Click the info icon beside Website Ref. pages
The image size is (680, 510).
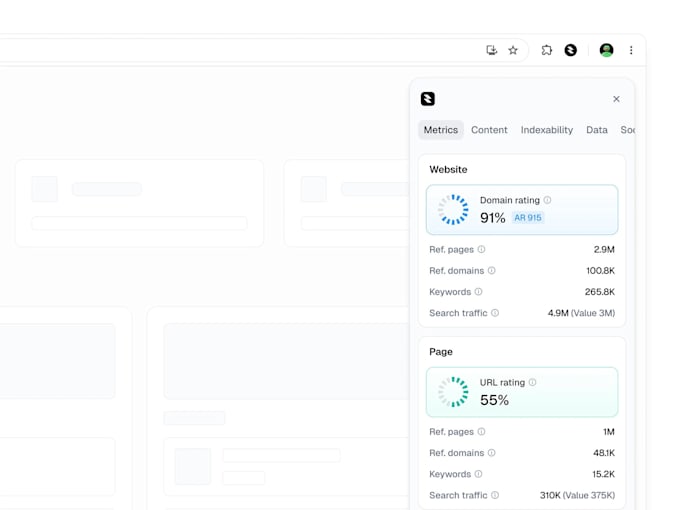pos(481,249)
